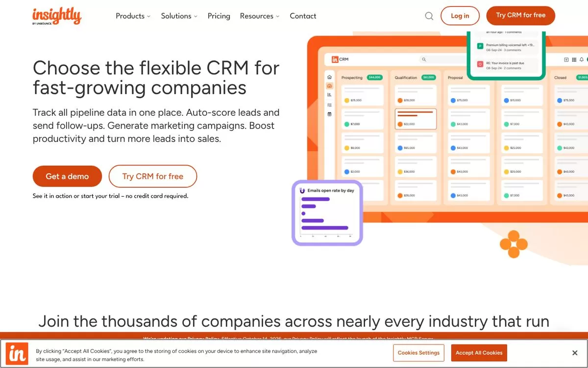Click the bell notification icon in mockup
Viewport: 588px width, 368px height.
click(582, 59)
